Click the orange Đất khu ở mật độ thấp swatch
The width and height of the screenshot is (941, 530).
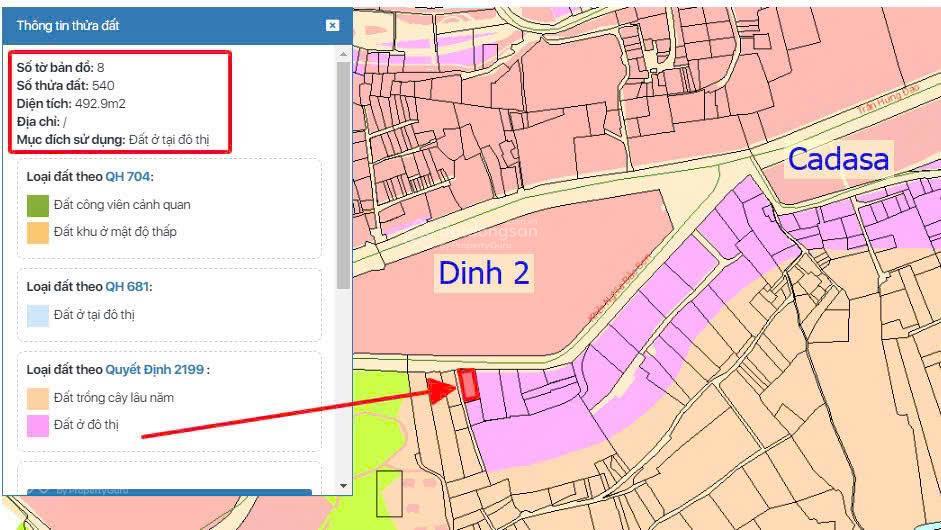[38, 232]
